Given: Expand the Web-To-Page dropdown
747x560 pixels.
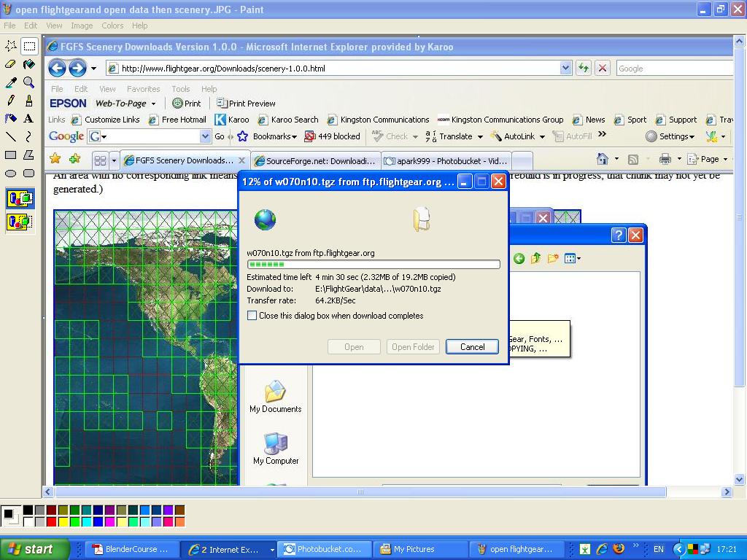Looking at the screenshot, I should pyautogui.click(x=153, y=104).
